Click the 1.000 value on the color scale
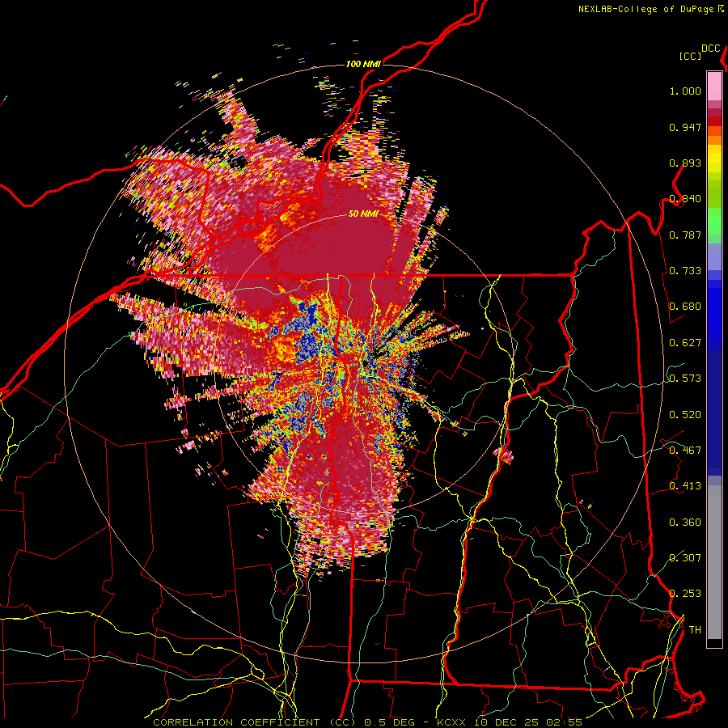Image resolution: width=728 pixels, height=728 pixels. coord(685,91)
